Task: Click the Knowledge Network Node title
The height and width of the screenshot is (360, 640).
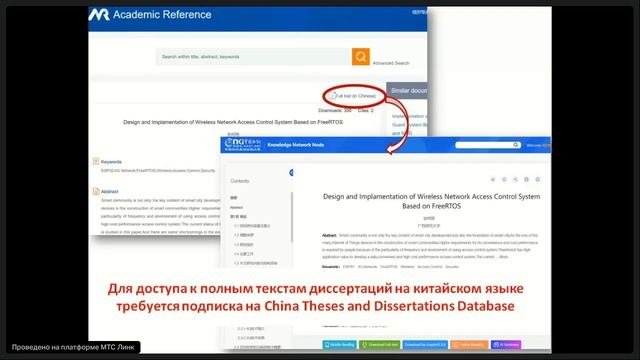Action: 296,145
